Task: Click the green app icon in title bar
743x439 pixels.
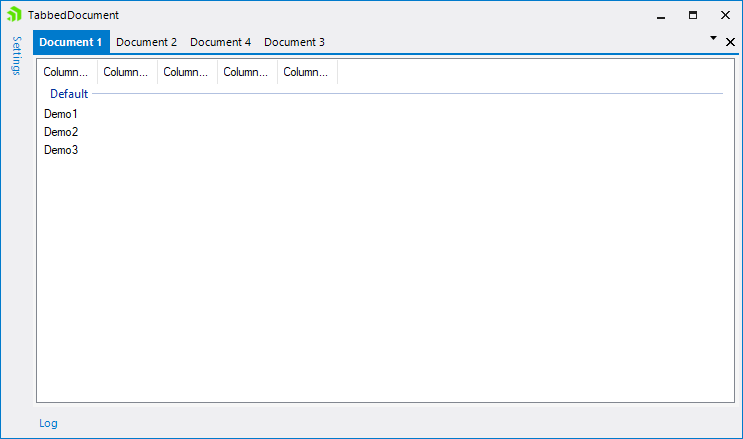Action: [x=14, y=15]
